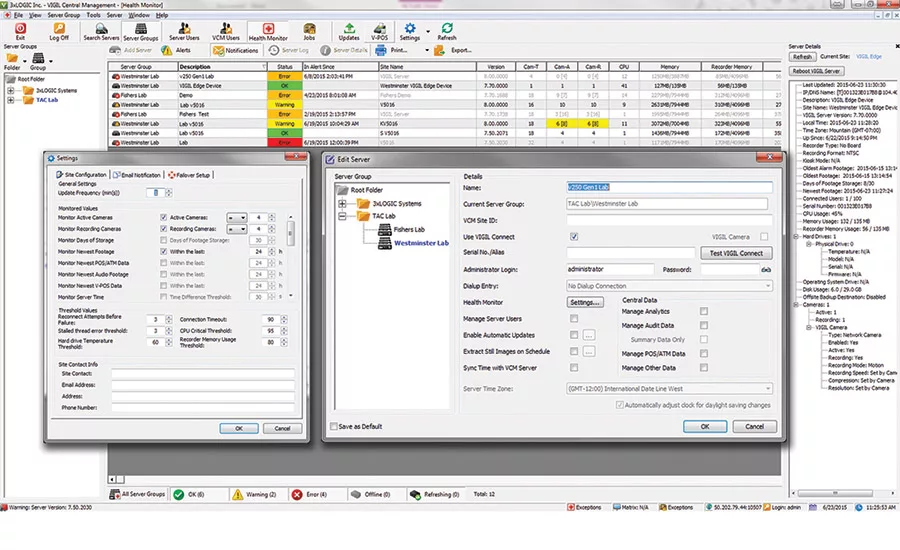Enable Manage Analytics checkbox

(704, 311)
